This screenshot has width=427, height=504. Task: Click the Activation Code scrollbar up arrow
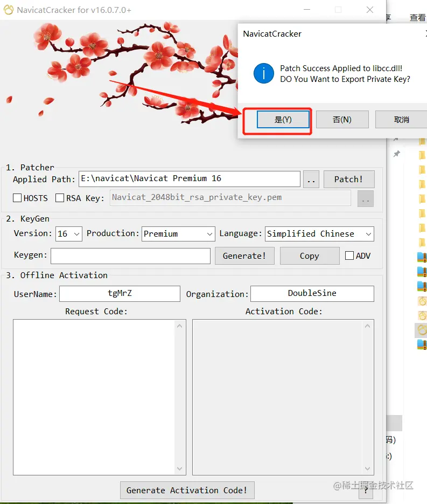368,326
